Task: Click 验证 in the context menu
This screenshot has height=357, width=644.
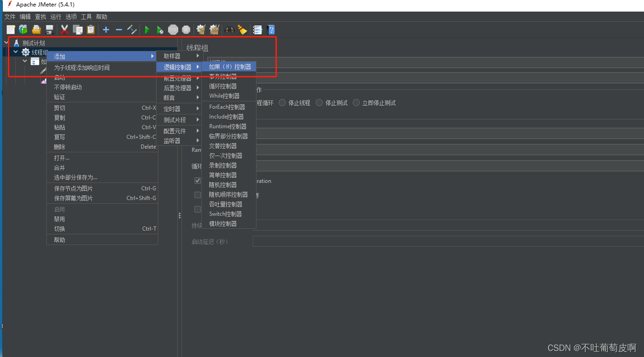Action: pyautogui.click(x=102, y=97)
